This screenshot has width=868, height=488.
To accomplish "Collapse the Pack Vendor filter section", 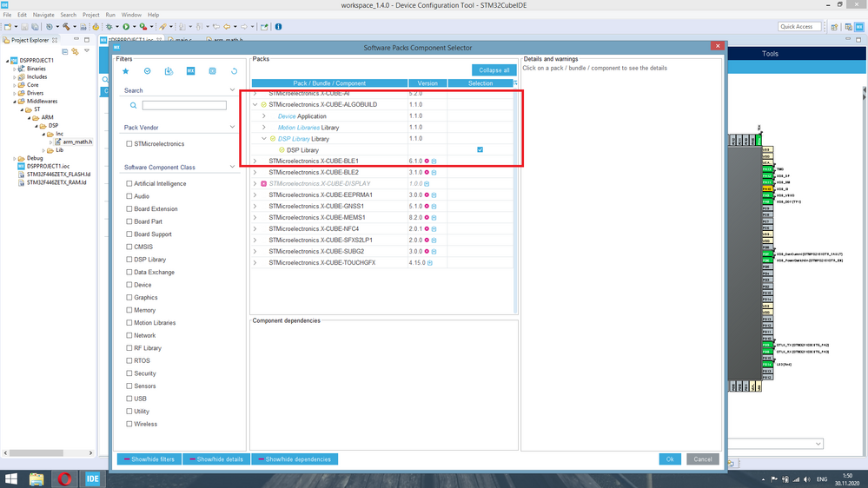I will [232, 127].
